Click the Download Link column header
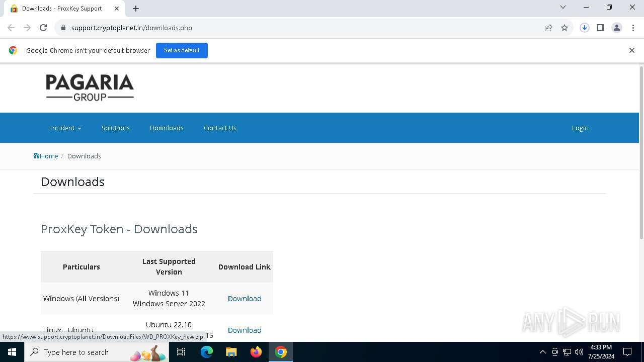 [x=245, y=266]
